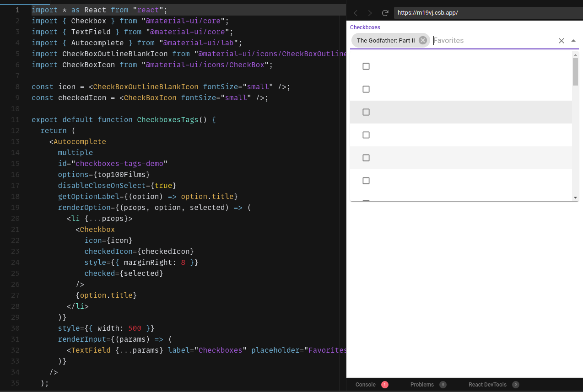583x392 pixels.
Task: Click the options list scrollbar thumb
Action: pos(575,72)
